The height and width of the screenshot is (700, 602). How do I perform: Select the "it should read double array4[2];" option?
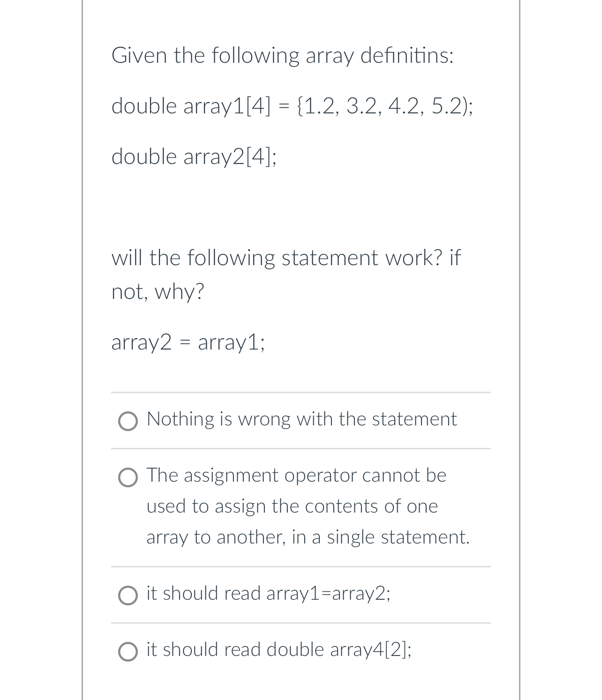tap(279, 650)
